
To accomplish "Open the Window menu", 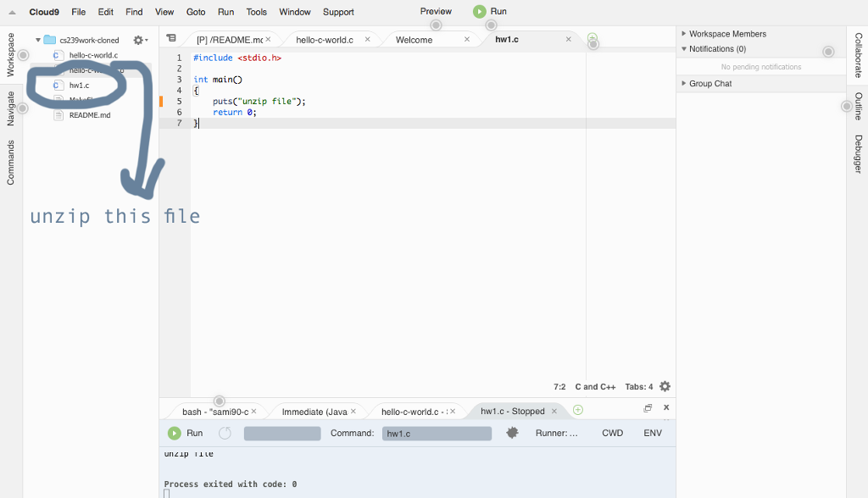I will click(294, 12).
